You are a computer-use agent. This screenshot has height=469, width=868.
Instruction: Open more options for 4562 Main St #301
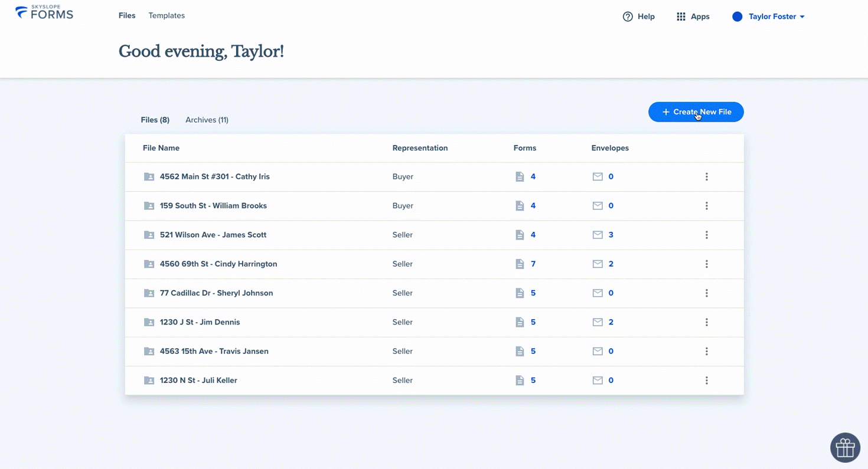(x=706, y=176)
